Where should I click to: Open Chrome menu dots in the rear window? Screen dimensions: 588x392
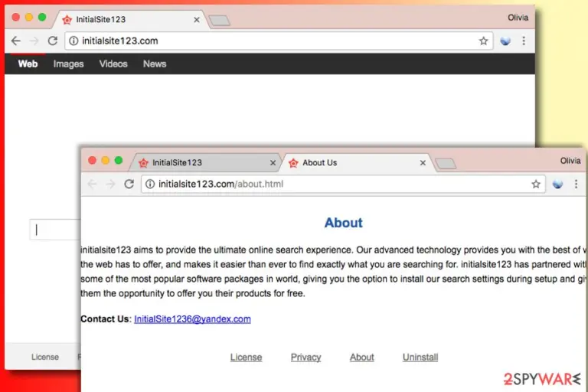(524, 41)
